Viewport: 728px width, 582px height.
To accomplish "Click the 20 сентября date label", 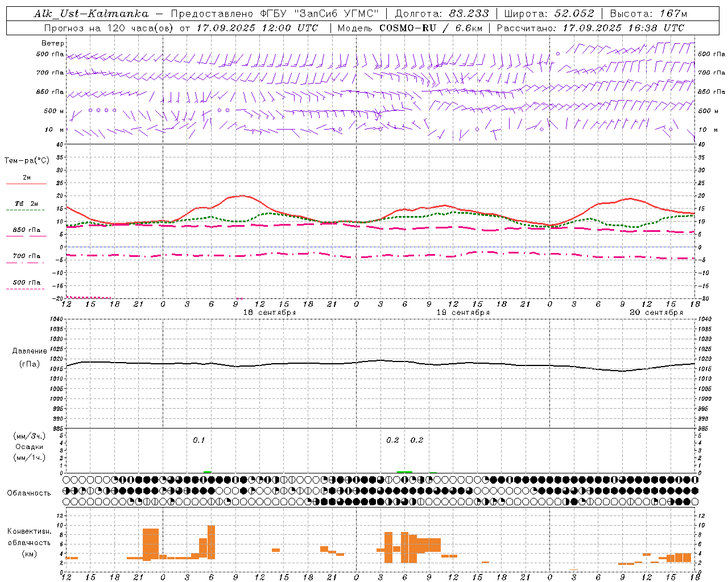I will [x=656, y=313].
